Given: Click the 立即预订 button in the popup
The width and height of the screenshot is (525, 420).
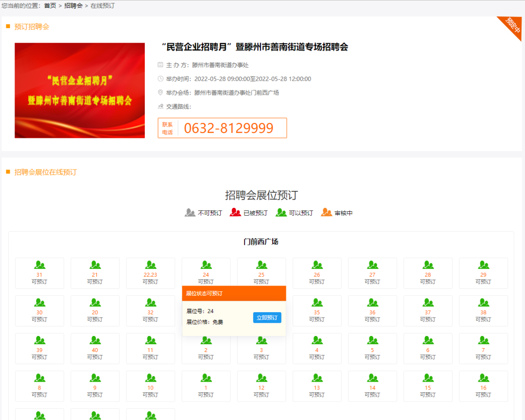Looking at the screenshot, I should pos(267,318).
